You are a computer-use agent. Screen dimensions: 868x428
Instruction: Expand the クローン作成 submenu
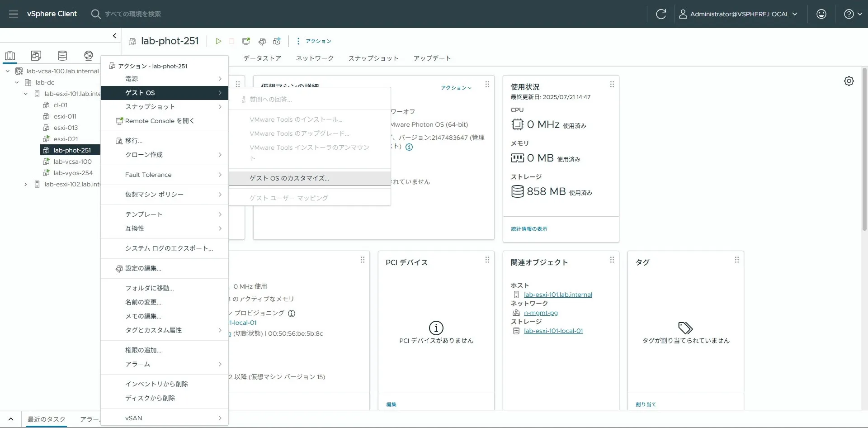pos(165,155)
